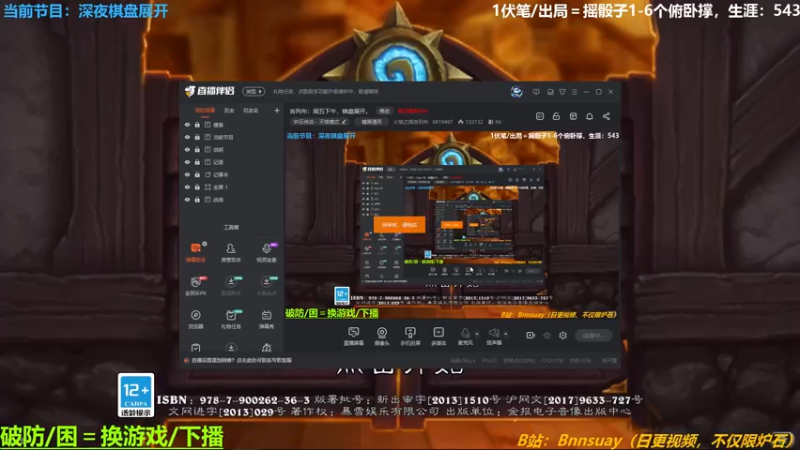Click the room number 6819497
This screenshot has height=450, width=800.
click(x=442, y=122)
